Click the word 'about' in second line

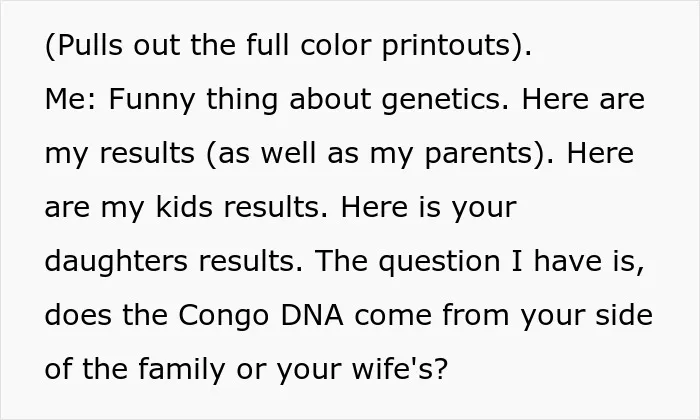click(x=330, y=99)
